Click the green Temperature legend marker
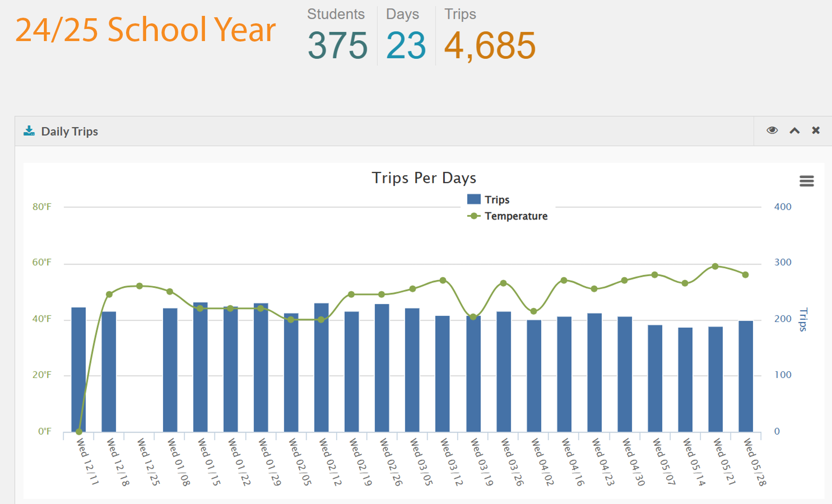Image resolution: width=832 pixels, height=504 pixels. (474, 216)
